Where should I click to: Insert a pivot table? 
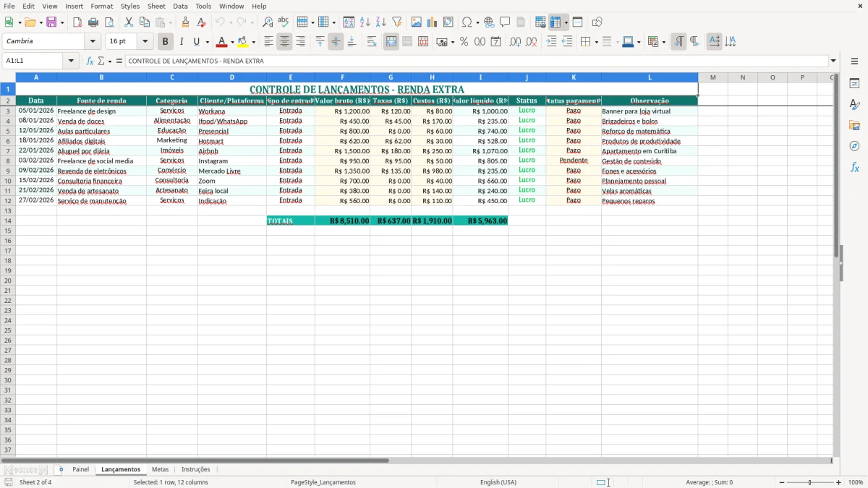click(x=448, y=22)
